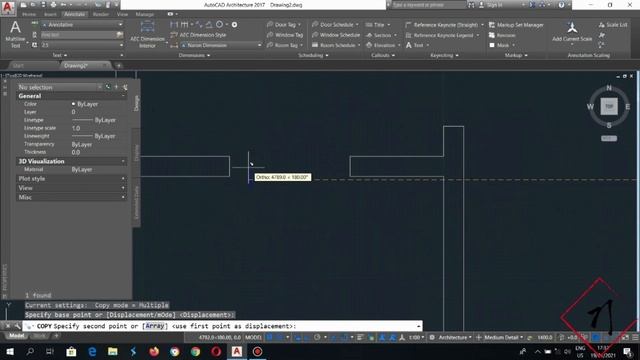
Task: Expand the View properties section
Action: click(x=123, y=188)
